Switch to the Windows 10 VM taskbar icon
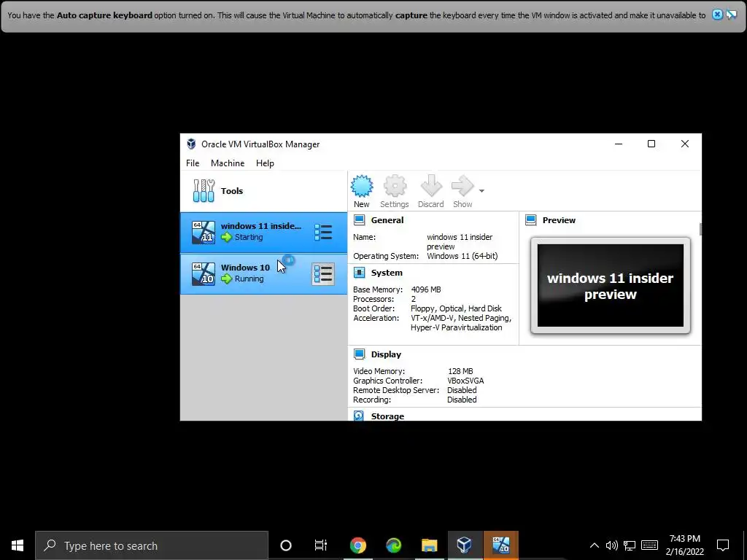This screenshot has height=560, width=747. tap(500, 545)
